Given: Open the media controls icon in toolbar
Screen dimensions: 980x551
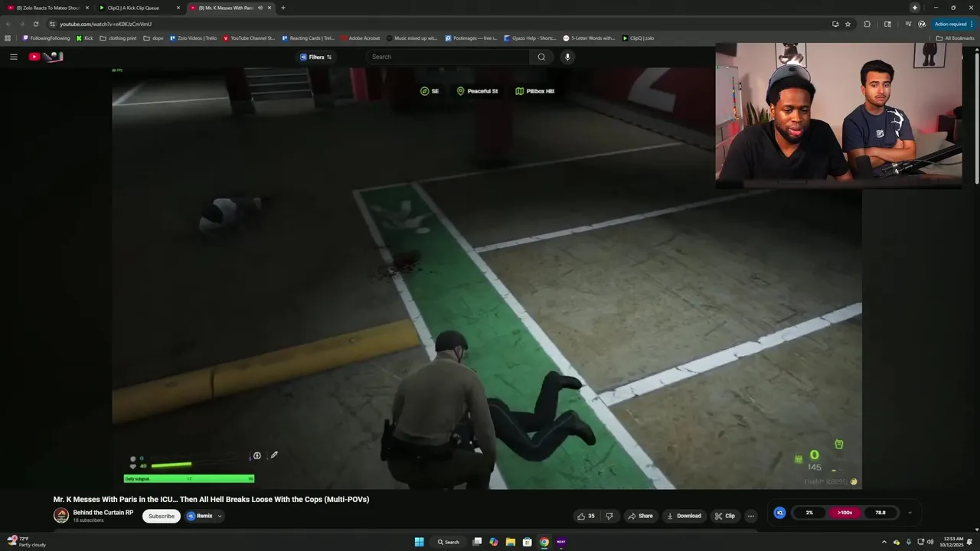Looking at the screenshot, I should [x=908, y=24].
